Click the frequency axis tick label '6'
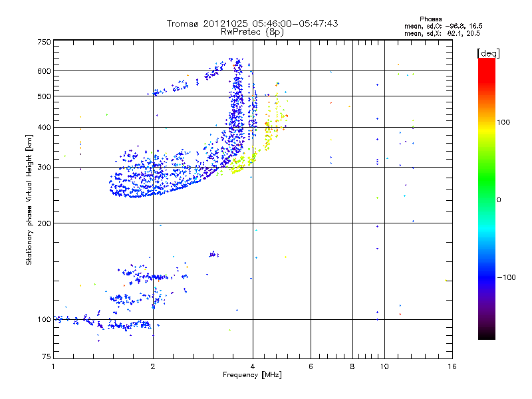The width and height of the screenshot is (532, 399). tap(311, 366)
